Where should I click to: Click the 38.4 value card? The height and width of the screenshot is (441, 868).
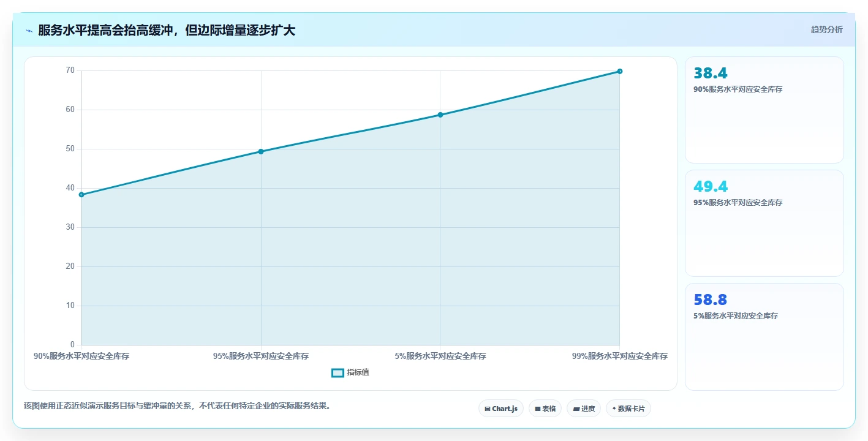[x=764, y=110]
